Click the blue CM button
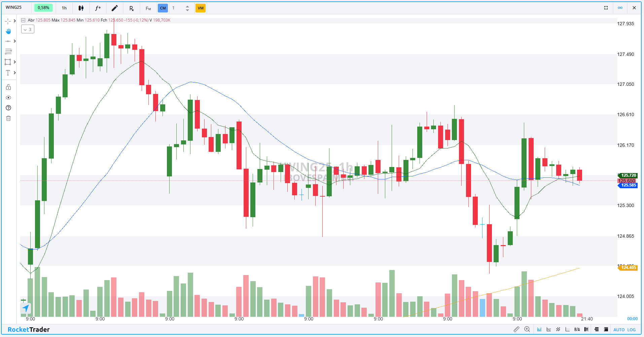The image size is (644, 337). pos(163,8)
